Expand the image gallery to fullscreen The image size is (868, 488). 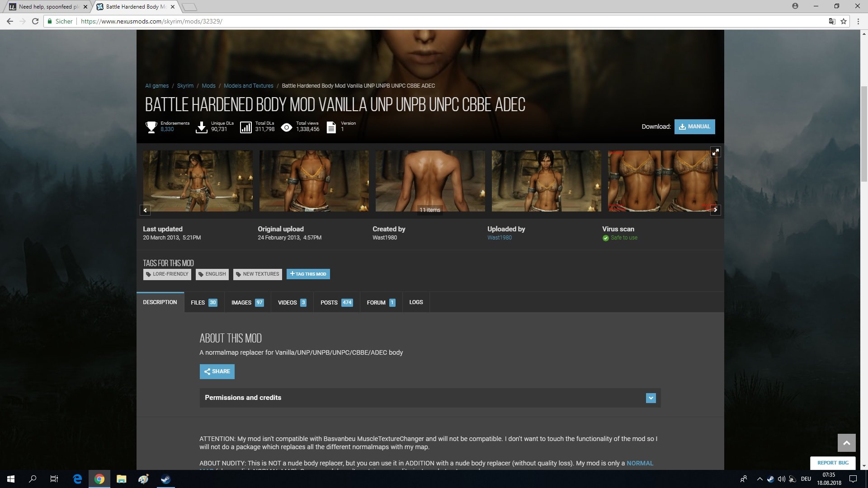(x=715, y=152)
